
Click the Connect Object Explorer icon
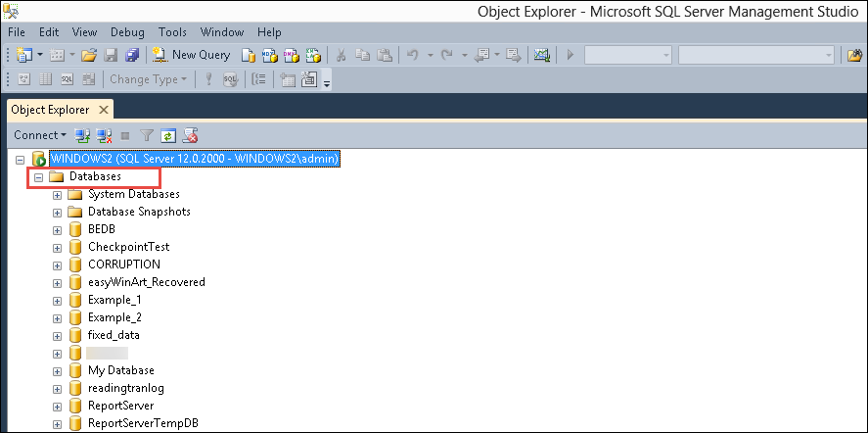tap(83, 135)
